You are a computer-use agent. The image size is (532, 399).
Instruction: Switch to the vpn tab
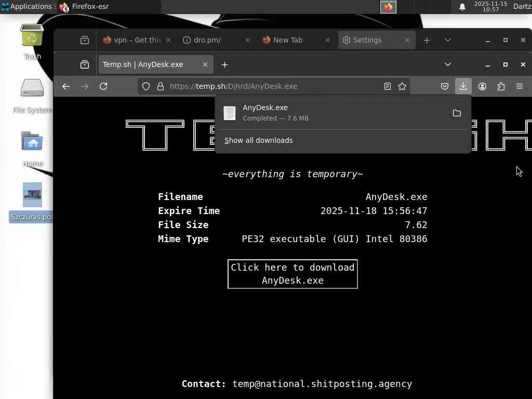[137, 40]
